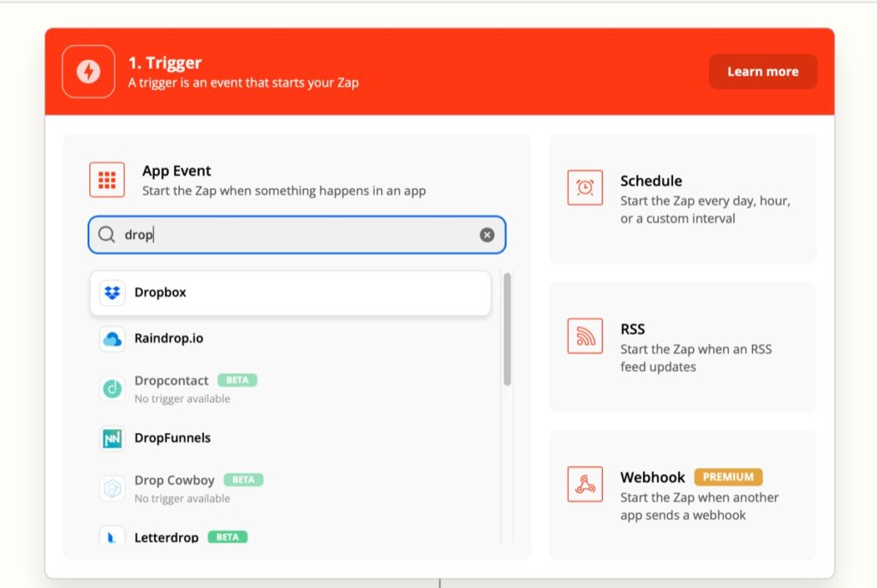The image size is (877, 588).
Task: Click 'No trigger available' under Dropcontact
Action: tap(182, 399)
